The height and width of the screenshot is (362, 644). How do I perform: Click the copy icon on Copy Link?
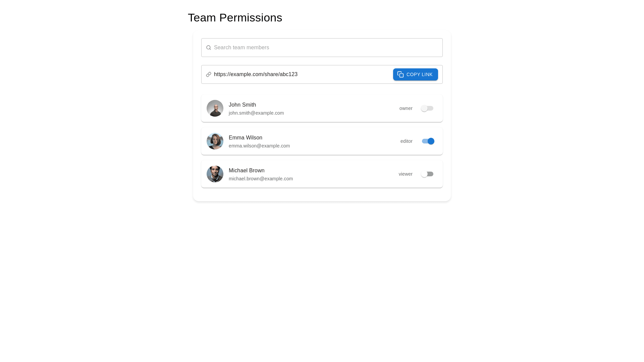tap(400, 74)
